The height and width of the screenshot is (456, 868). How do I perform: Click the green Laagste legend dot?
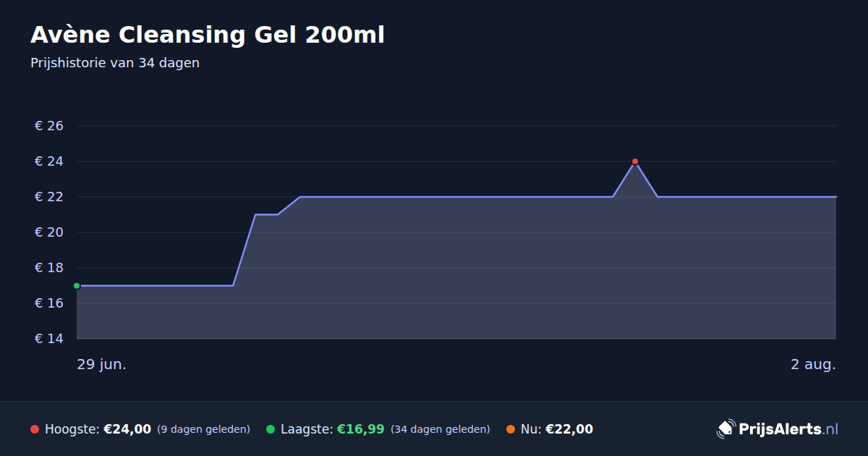pos(271,429)
